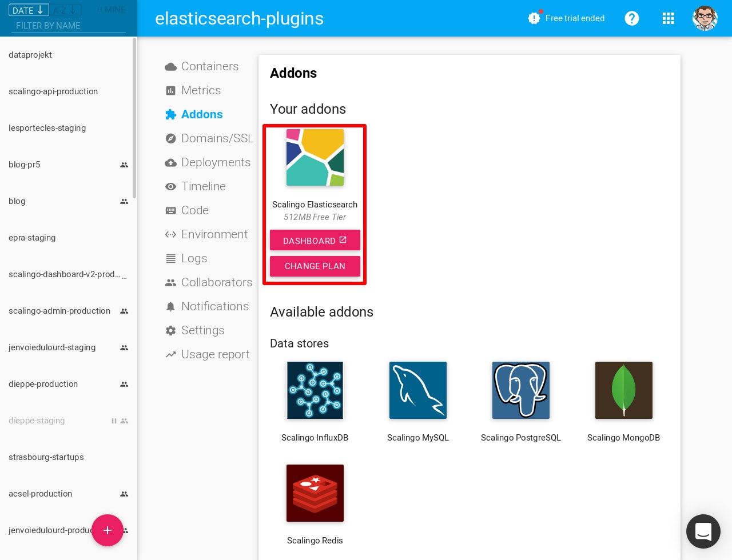Click collaborators icon on the blog row
Image resolution: width=732 pixels, height=560 pixels.
tap(124, 201)
